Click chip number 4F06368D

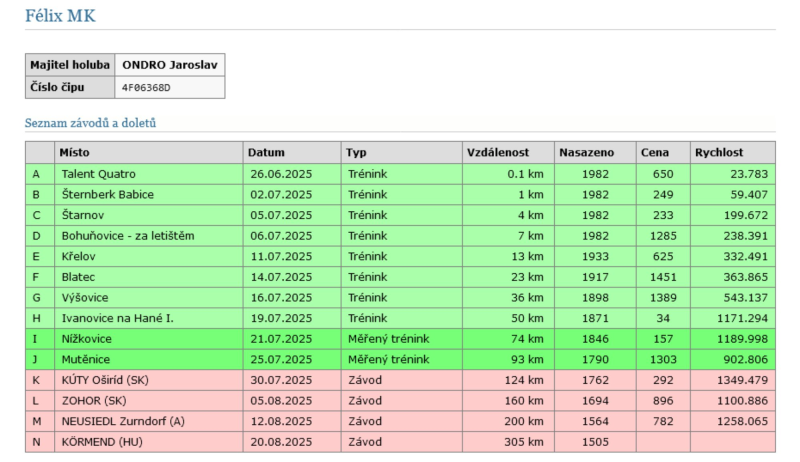(x=146, y=87)
